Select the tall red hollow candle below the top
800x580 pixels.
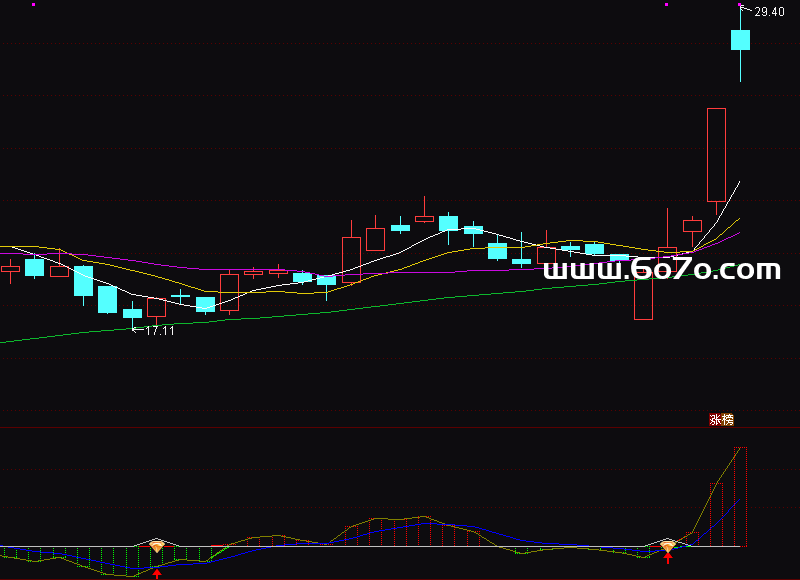(x=716, y=154)
